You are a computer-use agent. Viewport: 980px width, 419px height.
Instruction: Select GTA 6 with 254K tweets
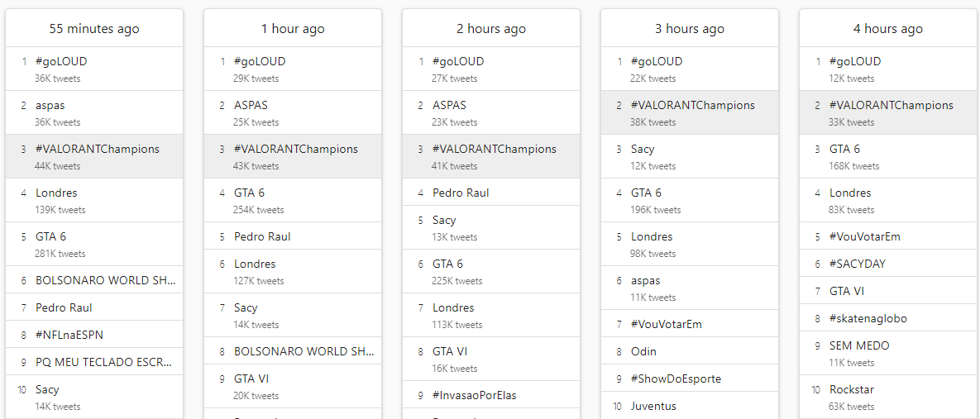coord(249,193)
